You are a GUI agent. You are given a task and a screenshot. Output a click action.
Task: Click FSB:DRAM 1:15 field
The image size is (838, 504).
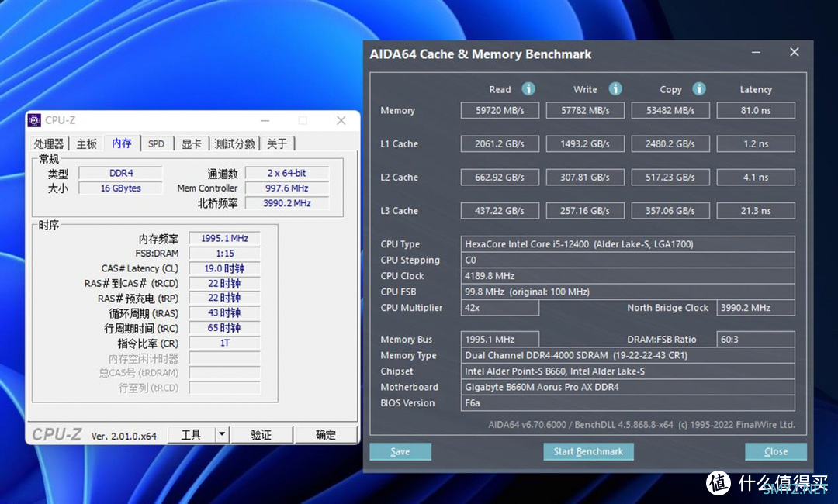[224, 253]
